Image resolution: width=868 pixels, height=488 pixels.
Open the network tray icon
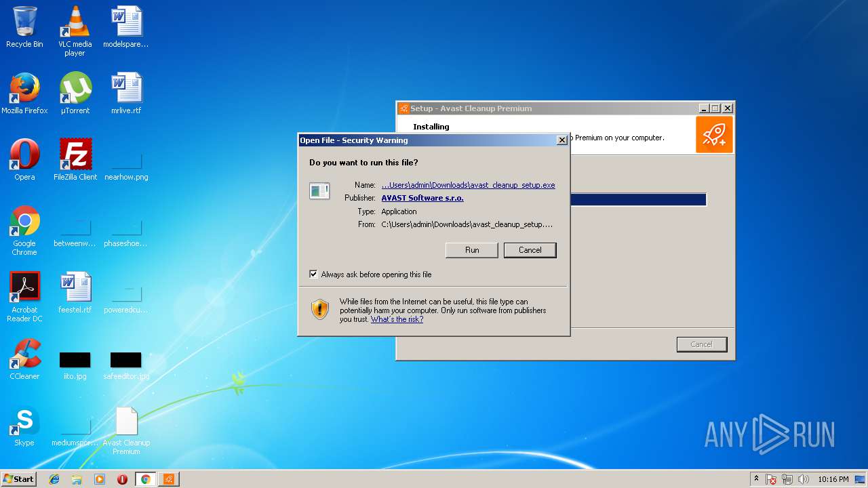tap(787, 479)
